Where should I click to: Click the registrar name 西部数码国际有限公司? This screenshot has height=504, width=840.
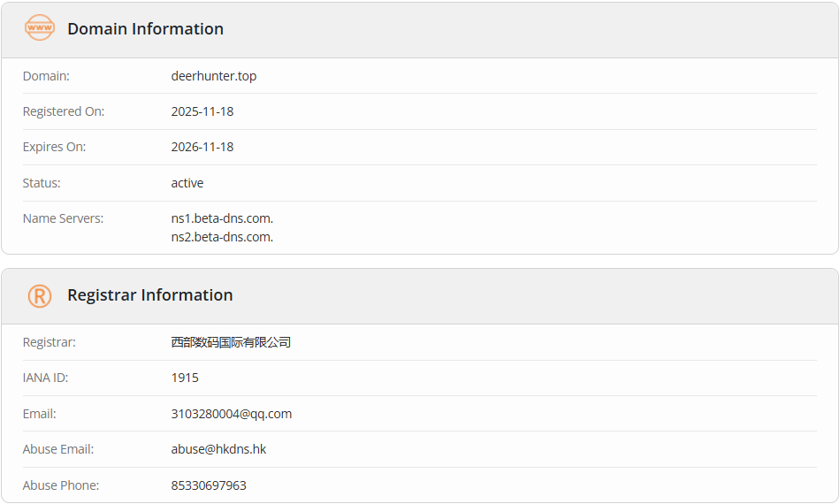click(231, 342)
